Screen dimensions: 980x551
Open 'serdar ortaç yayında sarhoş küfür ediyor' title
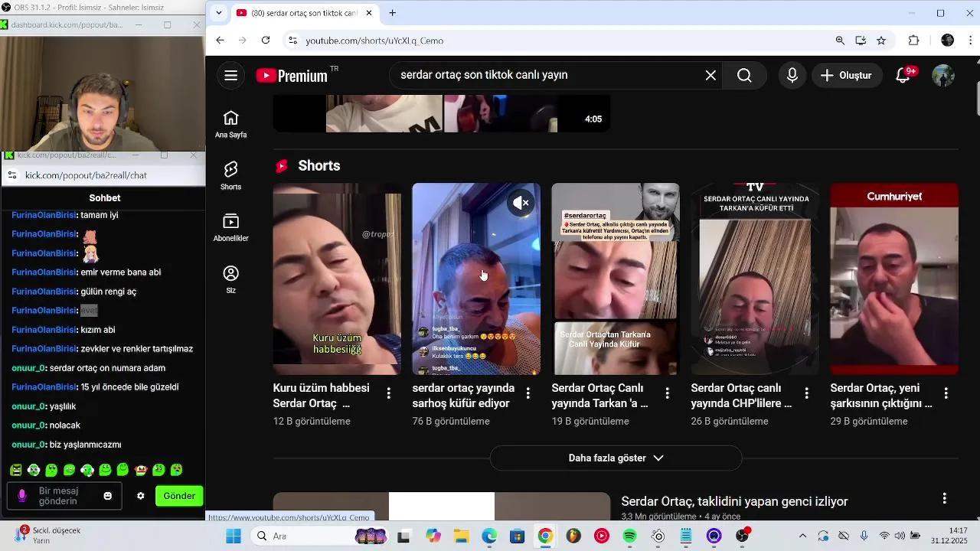pyautogui.click(x=463, y=396)
